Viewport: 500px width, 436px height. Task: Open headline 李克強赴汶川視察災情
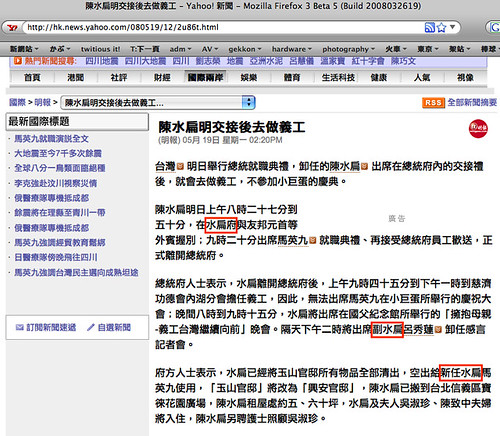pyautogui.click(x=56, y=183)
